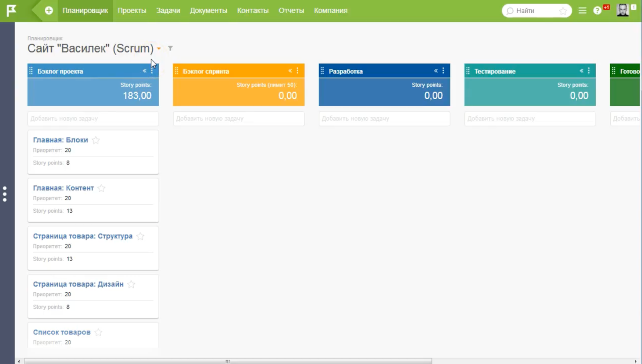Open the hamburger menu icon
This screenshot has width=642, height=364.
583,11
